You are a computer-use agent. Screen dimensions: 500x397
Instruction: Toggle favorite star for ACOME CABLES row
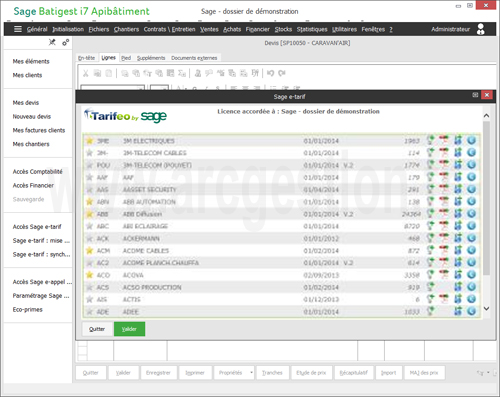(x=89, y=251)
